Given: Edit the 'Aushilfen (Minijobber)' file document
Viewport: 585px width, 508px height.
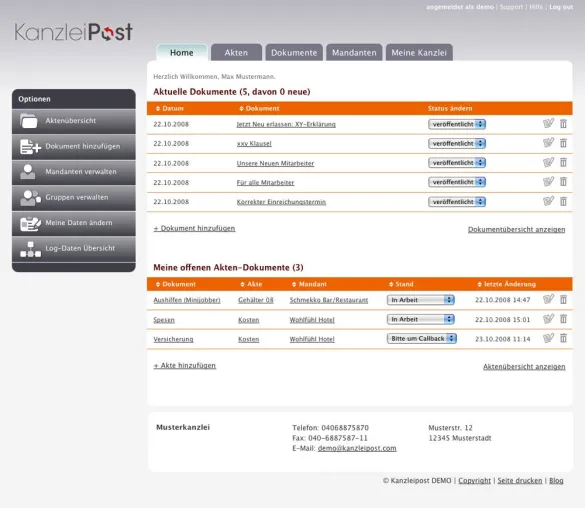Looking at the screenshot, I should 548,299.
